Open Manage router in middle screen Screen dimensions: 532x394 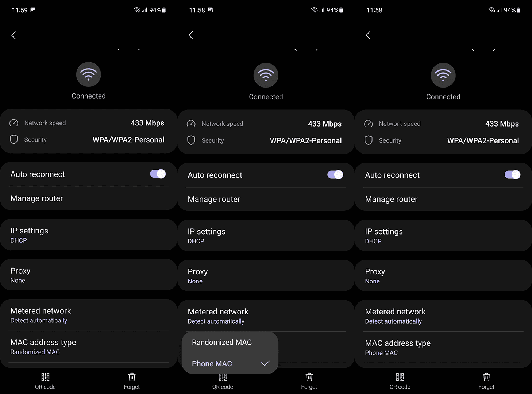coord(266,199)
